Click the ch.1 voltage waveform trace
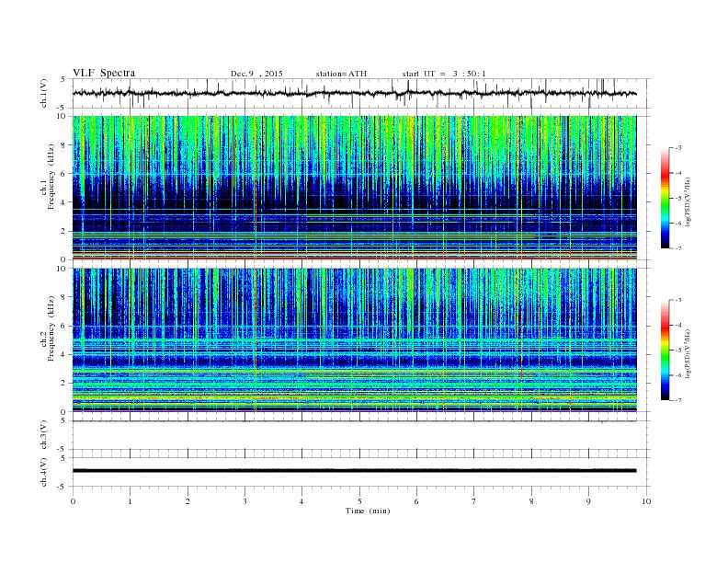The image size is (728, 563). (x=354, y=93)
